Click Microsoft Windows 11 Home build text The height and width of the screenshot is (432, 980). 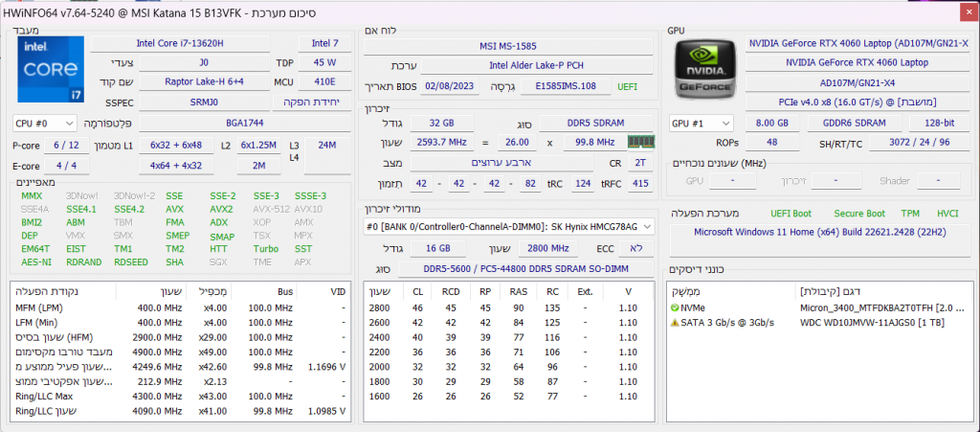click(x=820, y=232)
